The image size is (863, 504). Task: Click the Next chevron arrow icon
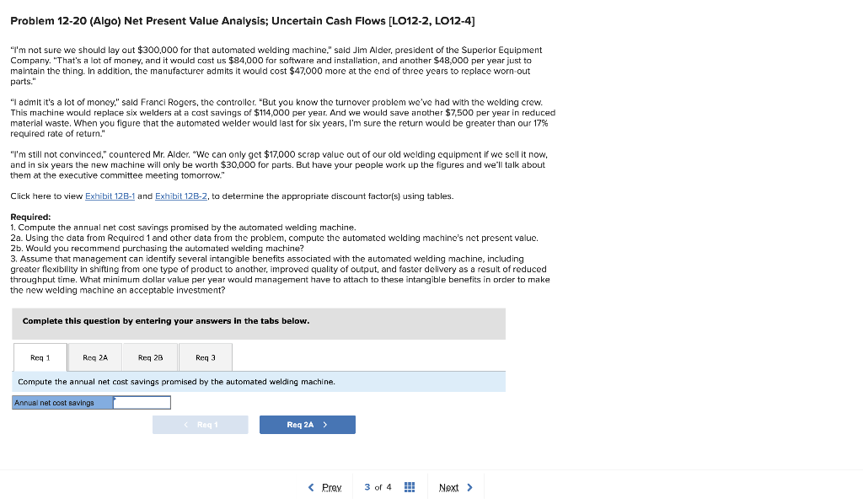(469, 487)
